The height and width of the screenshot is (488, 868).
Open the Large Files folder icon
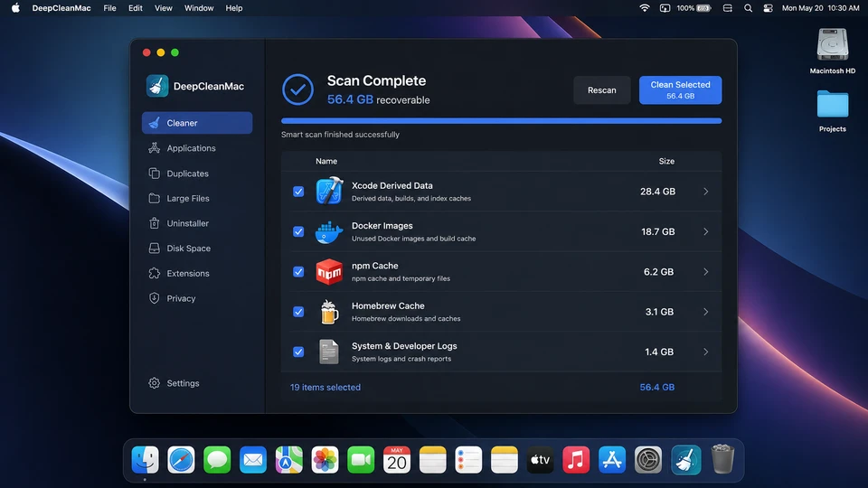pos(155,198)
